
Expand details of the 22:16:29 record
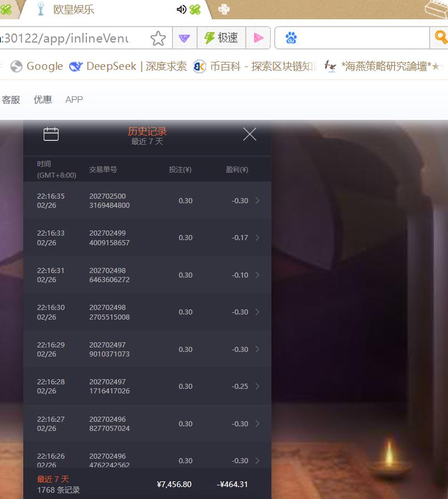[x=257, y=349]
